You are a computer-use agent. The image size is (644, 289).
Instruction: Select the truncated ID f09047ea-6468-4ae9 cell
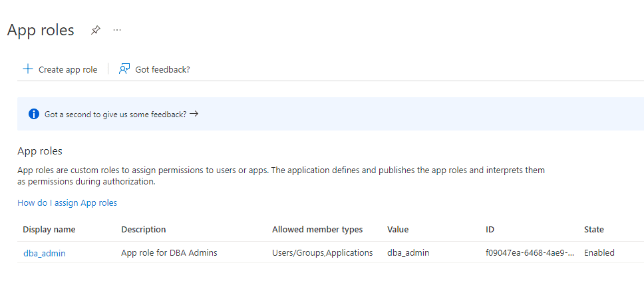pyautogui.click(x=530, y=253)
